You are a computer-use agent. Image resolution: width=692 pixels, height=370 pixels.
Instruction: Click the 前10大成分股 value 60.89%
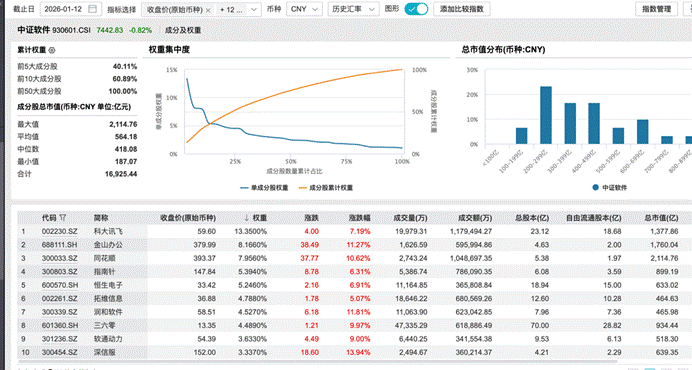tap(125, 79)
